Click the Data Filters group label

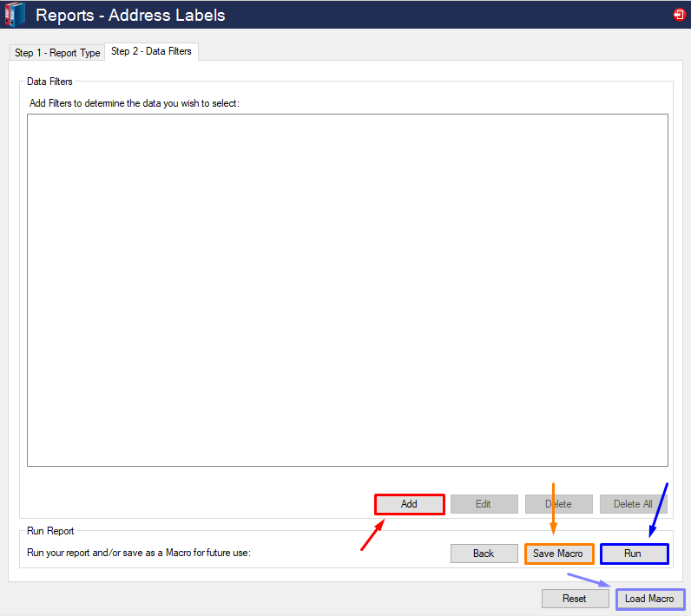click(x=50, y=82)
